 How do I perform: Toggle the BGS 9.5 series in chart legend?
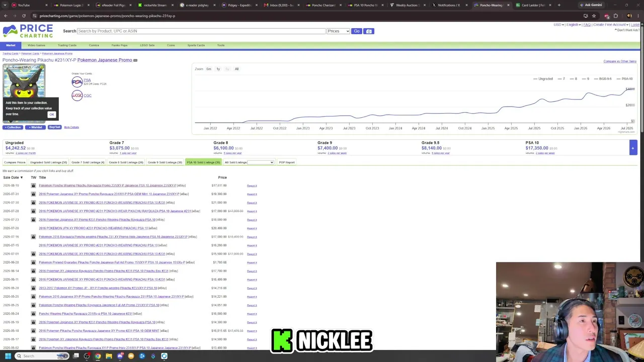603,79
